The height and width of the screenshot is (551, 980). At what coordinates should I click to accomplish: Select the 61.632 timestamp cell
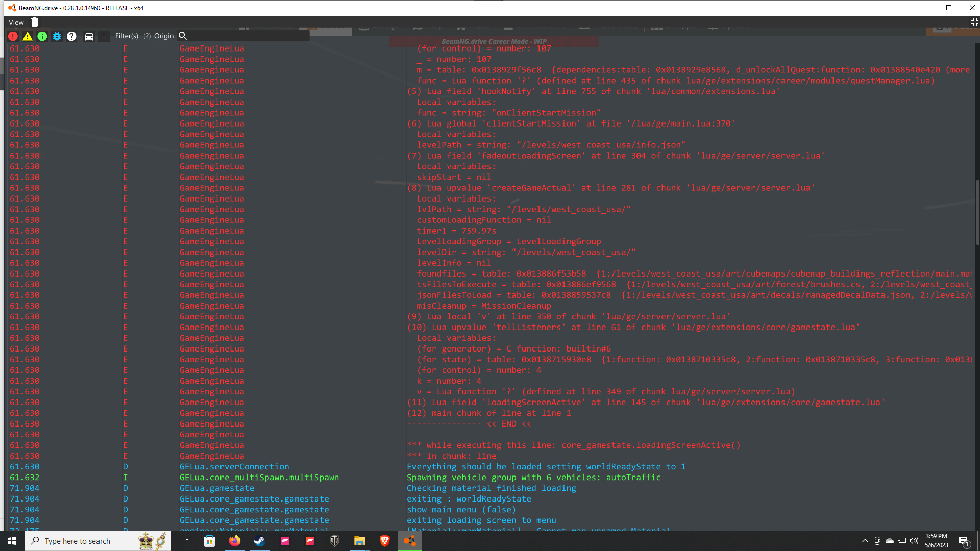[24, 478]
